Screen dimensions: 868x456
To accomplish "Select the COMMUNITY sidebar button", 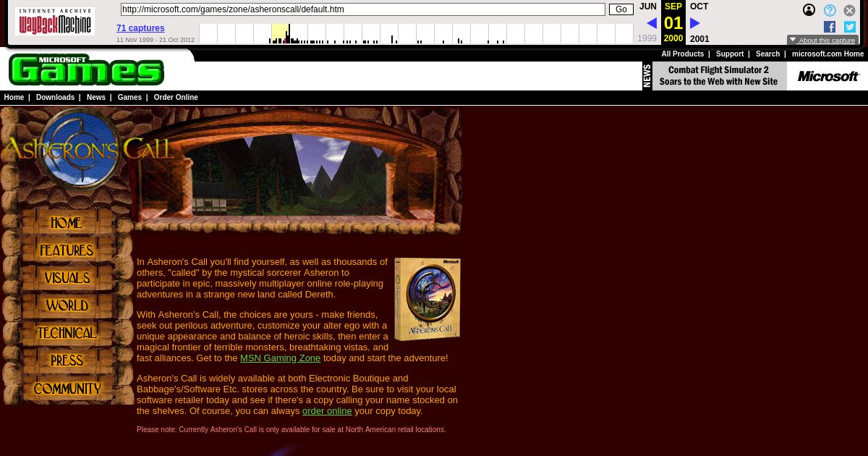I will (x=67, y=389).
